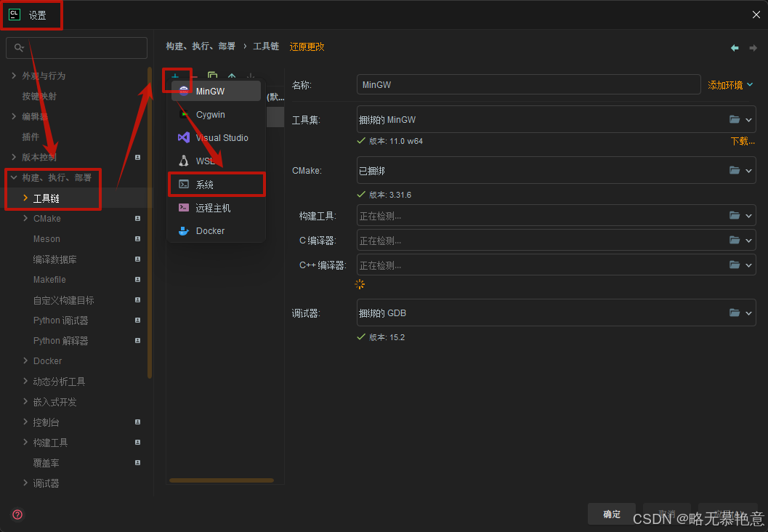
Task: Click the 构建、执行、部署 breadcrumb
Action: tap(201, 46)
